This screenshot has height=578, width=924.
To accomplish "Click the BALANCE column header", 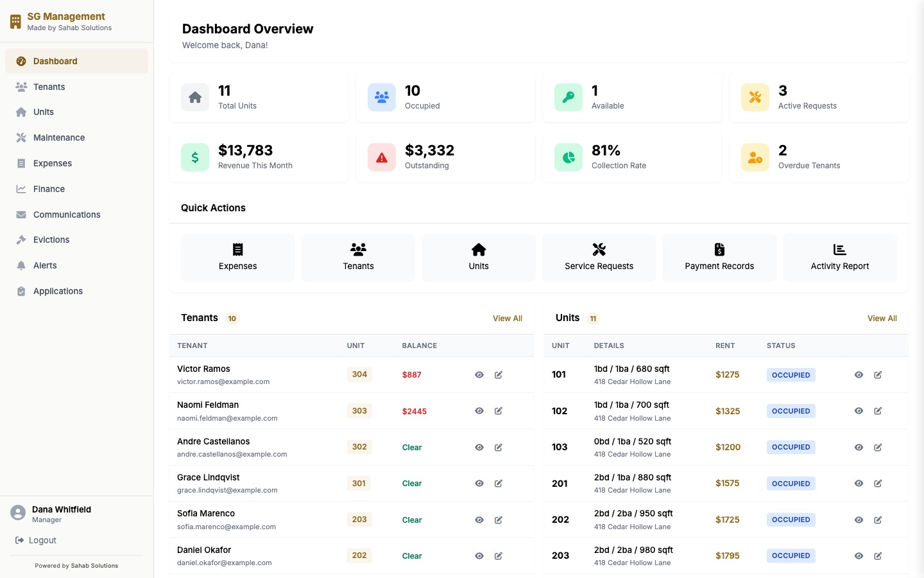I will pyautogui.click(x=420, y=346).
